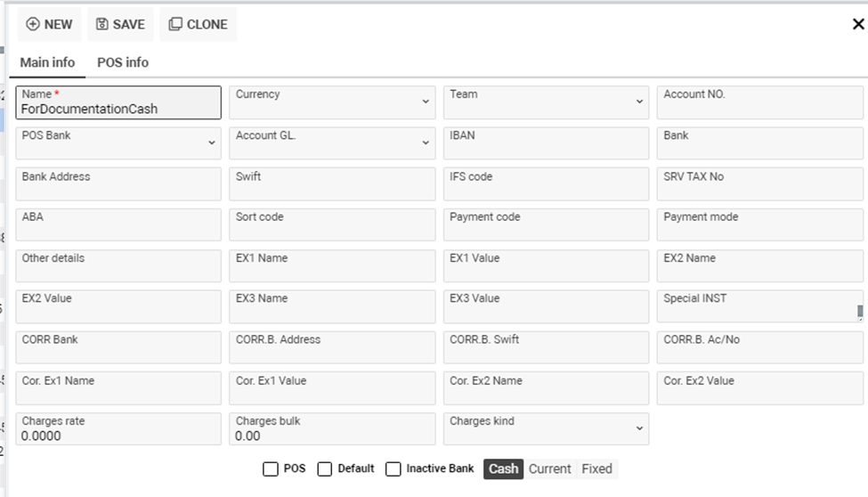
Task: Click the CLONE button with copy icon
Action: [199, 25]
